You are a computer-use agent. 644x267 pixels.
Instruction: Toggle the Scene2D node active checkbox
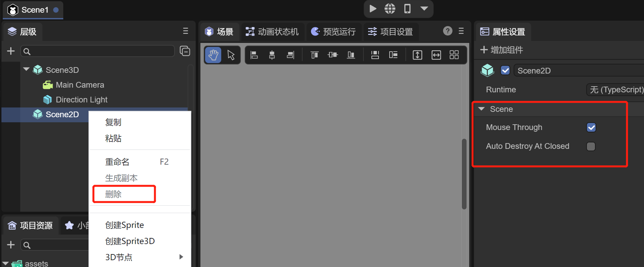pyautogui.click(x=505, y=70)
